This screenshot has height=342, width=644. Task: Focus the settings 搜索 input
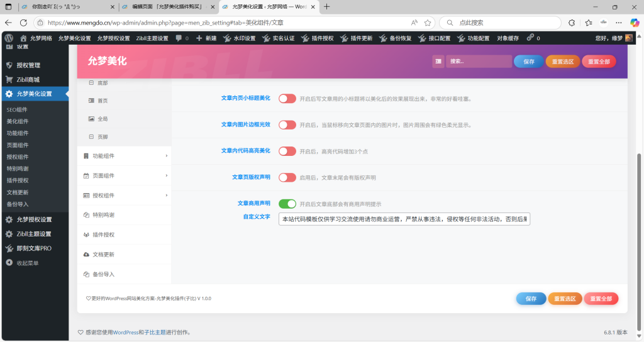click(479, 62)
